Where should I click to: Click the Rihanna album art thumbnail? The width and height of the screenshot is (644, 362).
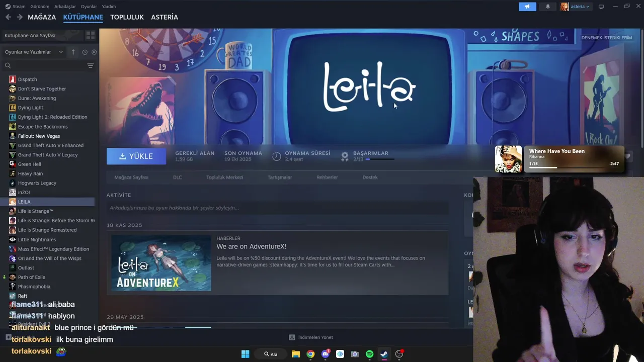508,159
